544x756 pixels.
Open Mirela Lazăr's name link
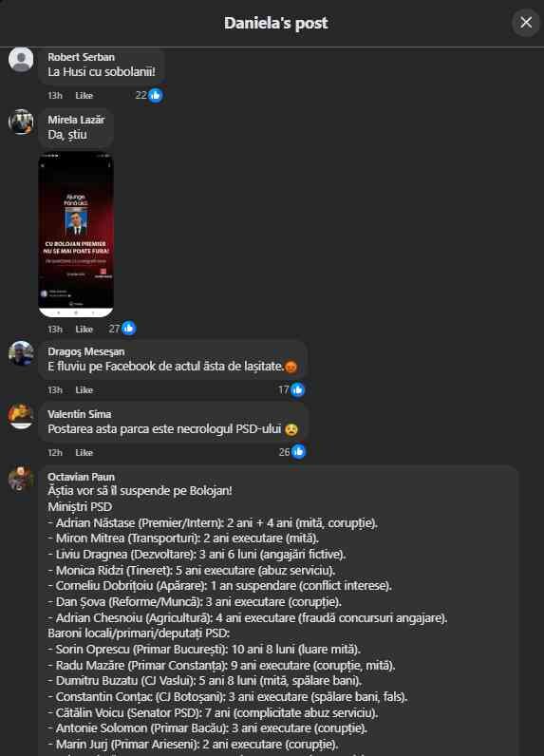tap(76, 120)
